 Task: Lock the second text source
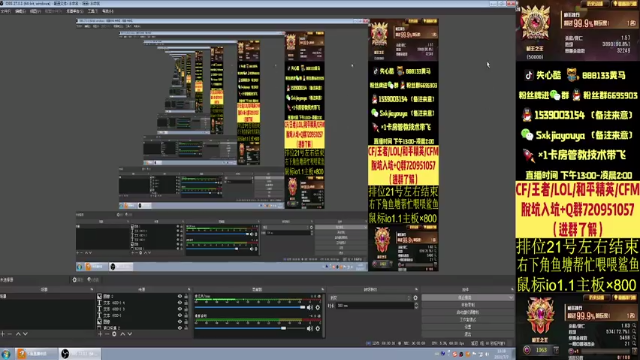[186, 309]
